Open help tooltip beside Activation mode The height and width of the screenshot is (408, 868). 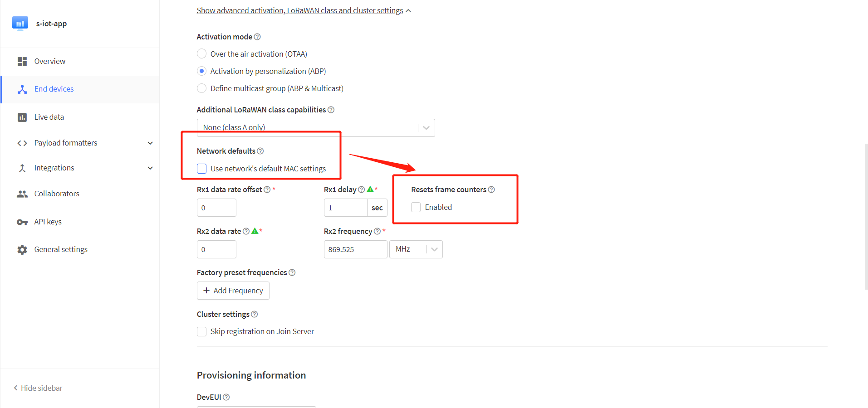click(257, 37)
